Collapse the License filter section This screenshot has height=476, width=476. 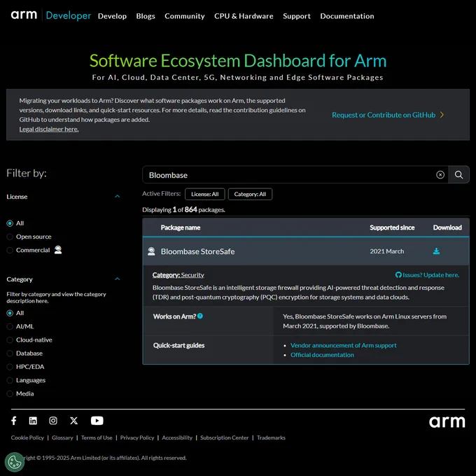coord(117,197)
